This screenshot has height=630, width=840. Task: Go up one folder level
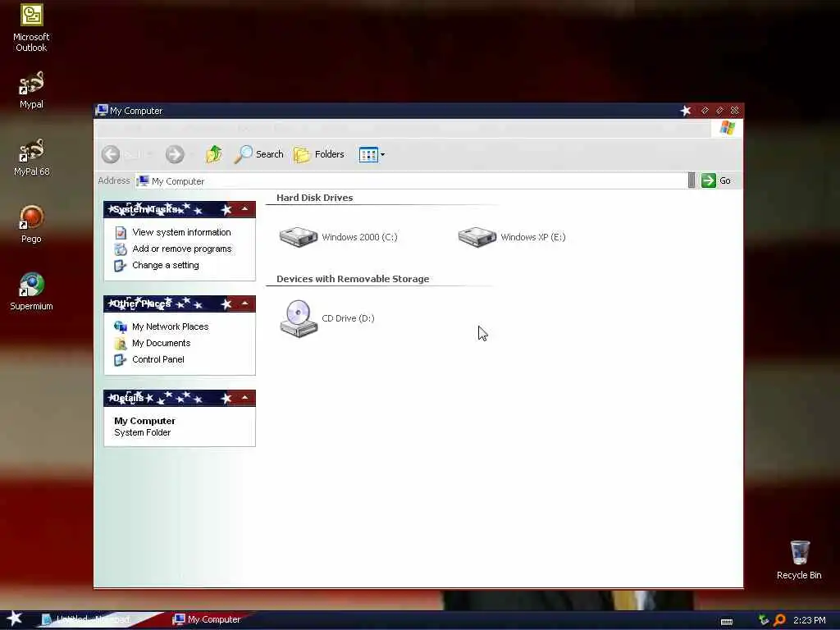point(214,154)
